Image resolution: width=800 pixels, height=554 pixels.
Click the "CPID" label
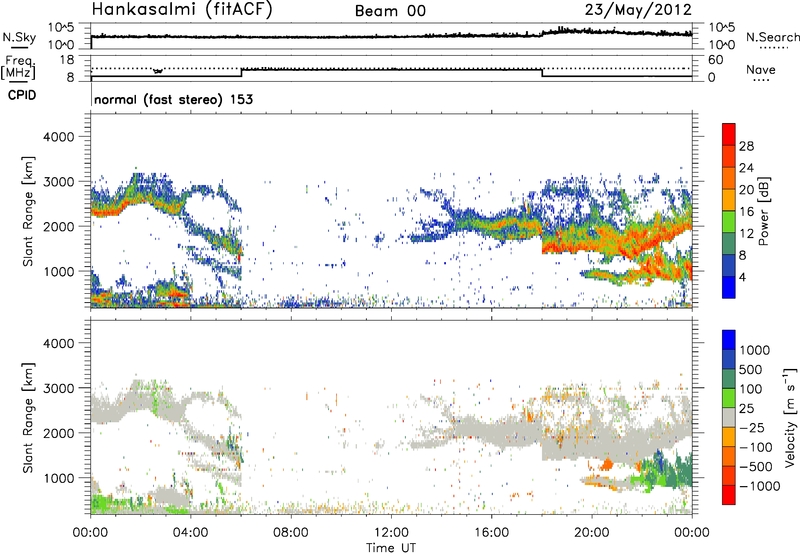click(x=22, y=95)
